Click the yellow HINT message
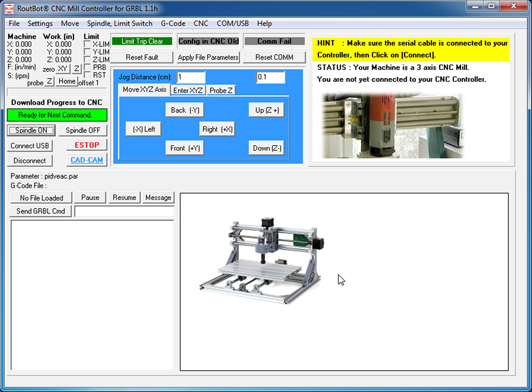Screen dimensions: 532x392 click(x=411, y=49)
